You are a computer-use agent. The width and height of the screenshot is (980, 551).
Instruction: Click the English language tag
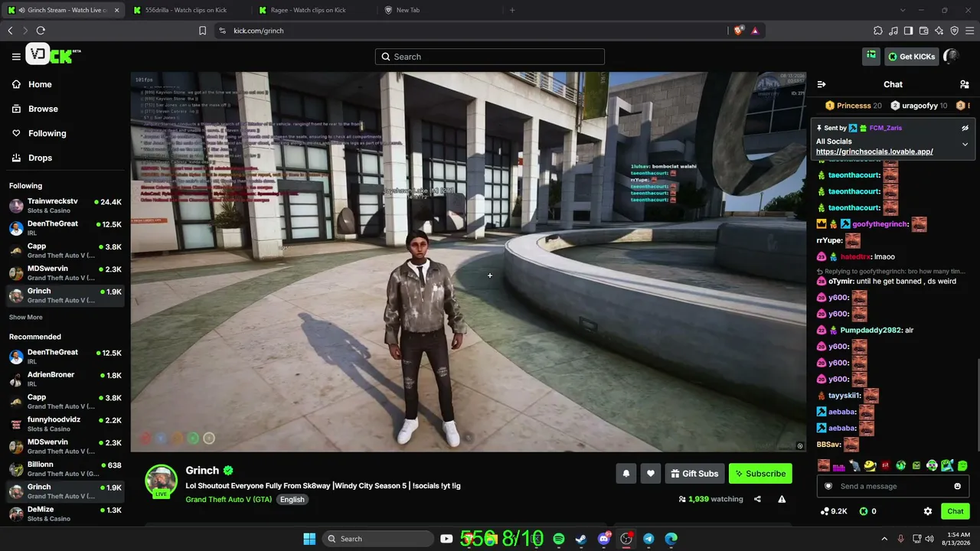pos(292,500)
